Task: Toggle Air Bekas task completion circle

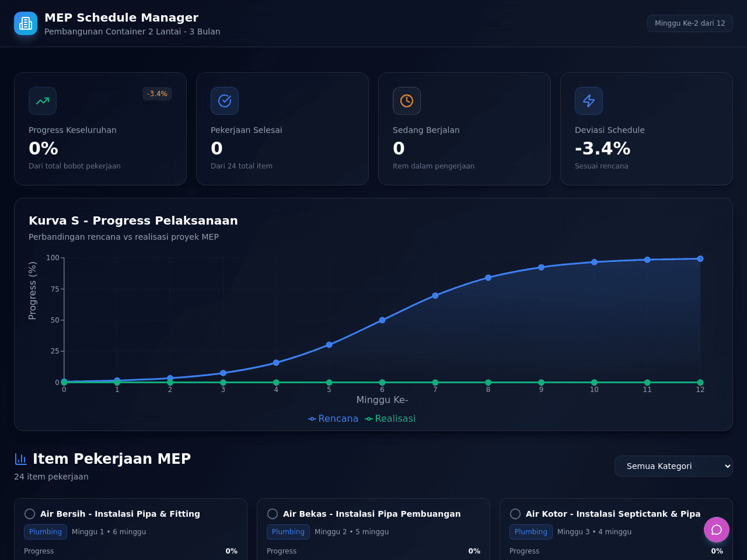Action: pyautogui.click(x=273, y=514)
